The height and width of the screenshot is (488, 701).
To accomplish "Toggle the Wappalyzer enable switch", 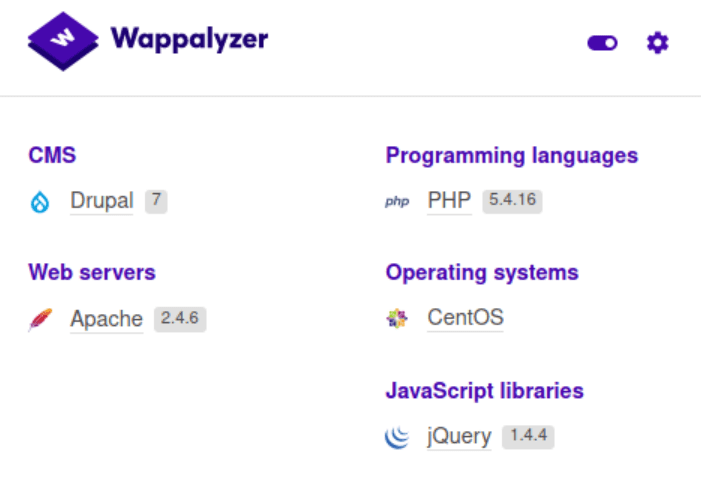I will 602,43.
